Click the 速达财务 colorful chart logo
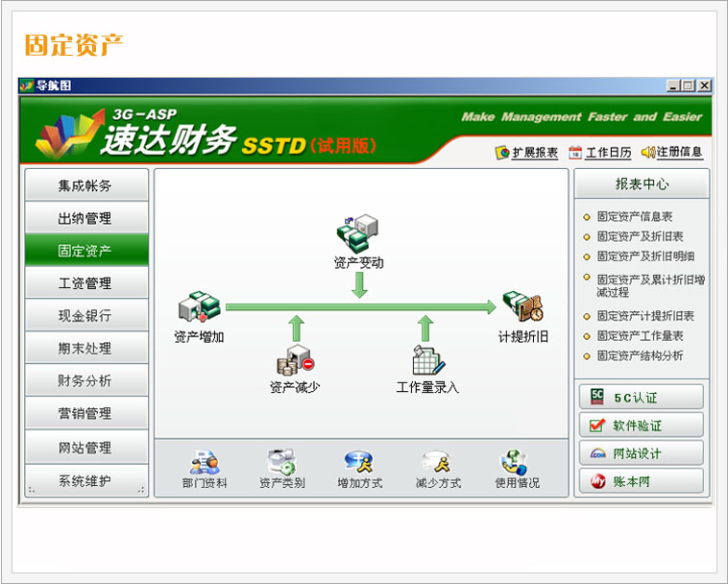Screen dimensions: 728x584 point(70,134)
